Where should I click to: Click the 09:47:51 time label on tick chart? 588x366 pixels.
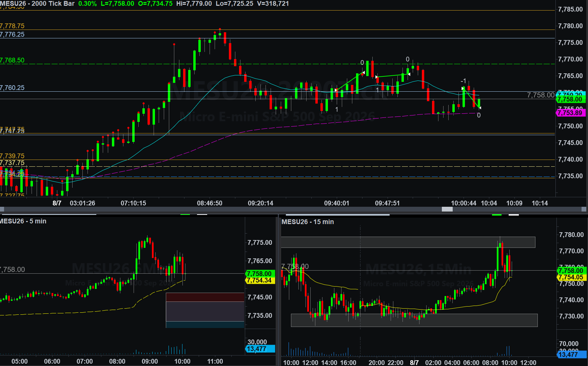pyautogui.click(x=387, y=203)
